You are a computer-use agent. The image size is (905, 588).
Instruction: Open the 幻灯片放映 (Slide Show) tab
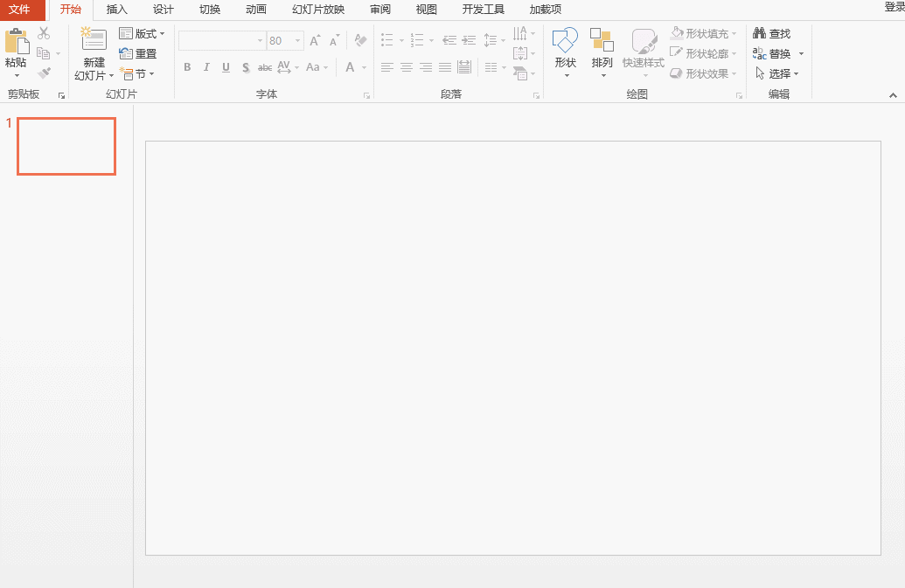[319, 10]
